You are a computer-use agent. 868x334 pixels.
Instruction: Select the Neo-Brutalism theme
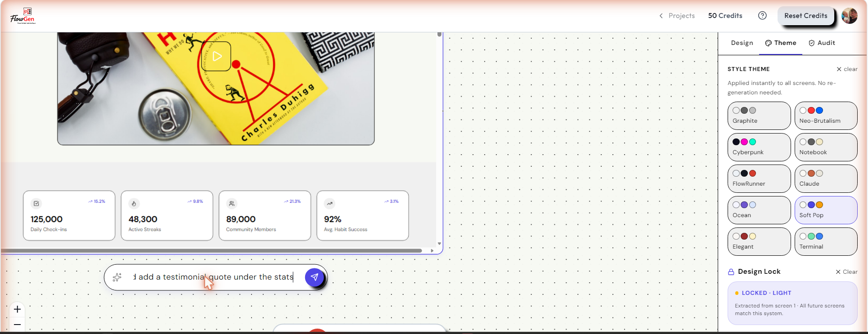point(826,116)
